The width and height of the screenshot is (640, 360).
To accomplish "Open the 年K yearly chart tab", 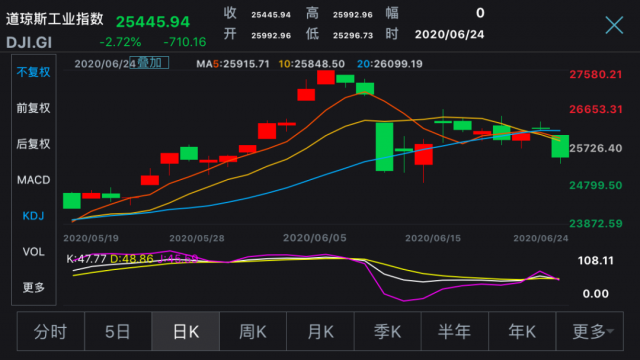I will click(x=522, y=331).
